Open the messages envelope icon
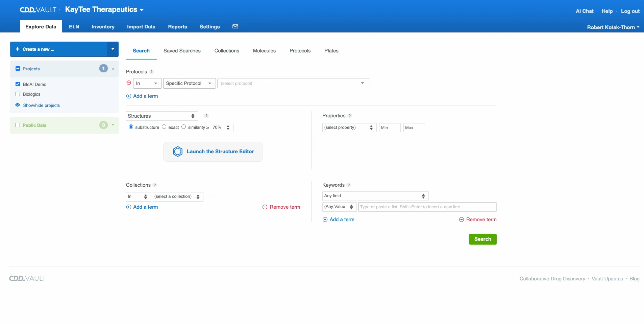The image size is (644, 324). coord(235,27)
